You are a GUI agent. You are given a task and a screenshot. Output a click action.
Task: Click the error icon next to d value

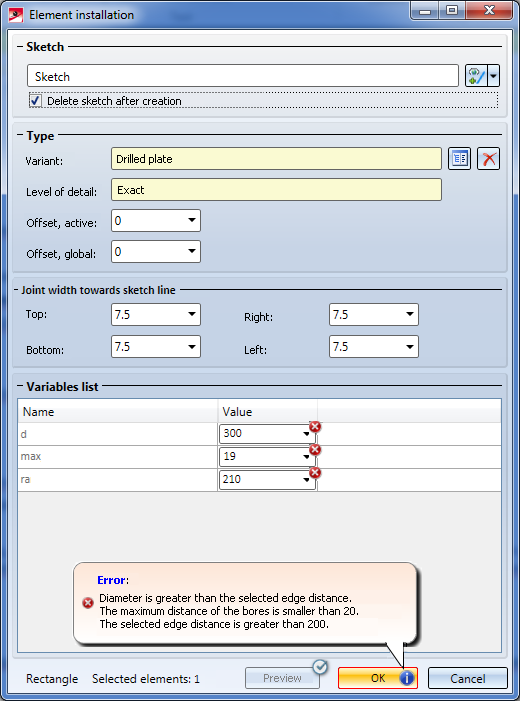[315, 427]
